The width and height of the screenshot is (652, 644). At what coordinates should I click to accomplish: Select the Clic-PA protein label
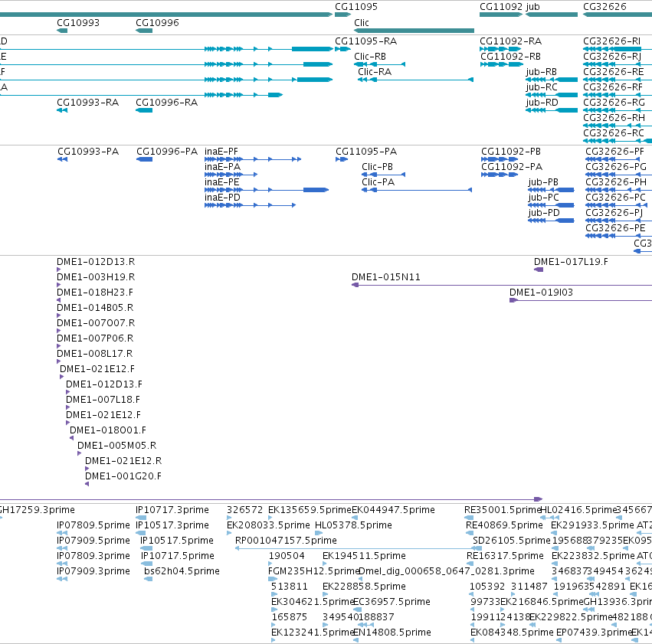(378, 182)
